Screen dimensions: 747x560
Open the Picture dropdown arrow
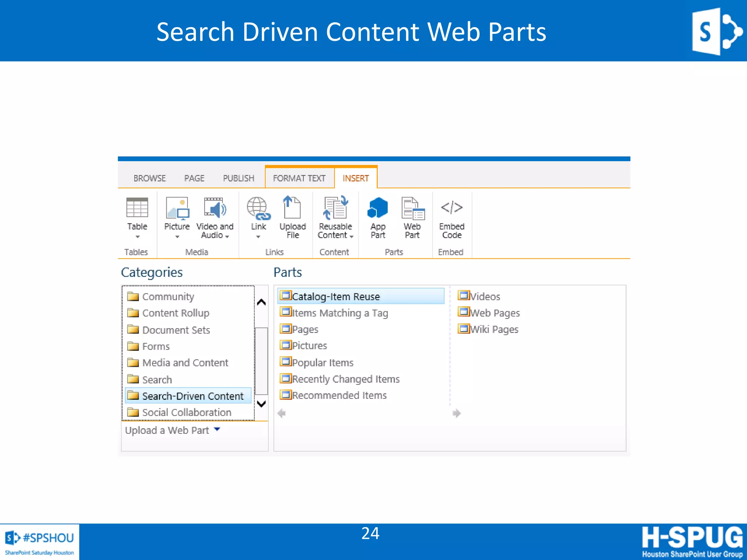tap(177, 237)
